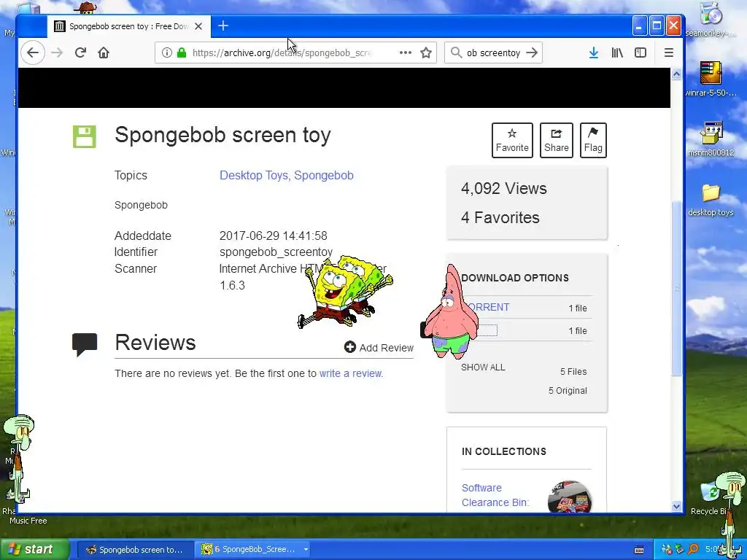Toggle the sidebar view icon
The height and width of the screenshot is (560, 747).
640,52
